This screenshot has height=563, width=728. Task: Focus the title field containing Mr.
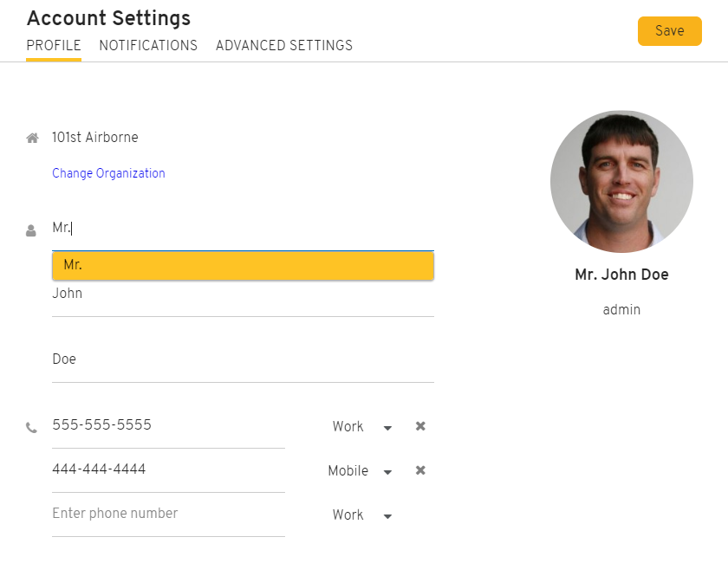[x=243, y=228]
